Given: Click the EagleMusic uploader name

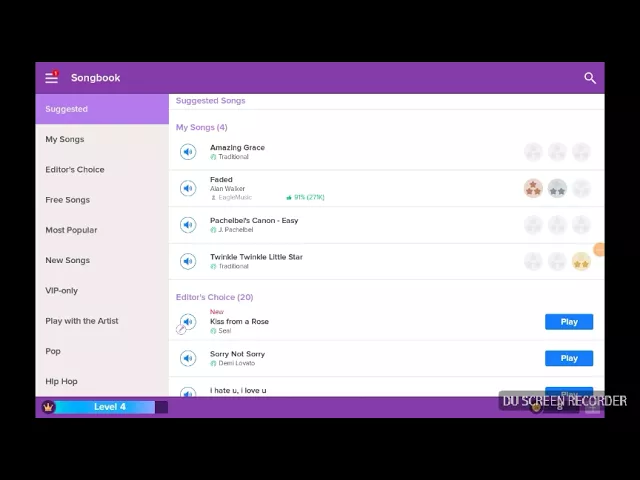Looking at the screenshot, I should pyautogui.click(x=235, y=198).
